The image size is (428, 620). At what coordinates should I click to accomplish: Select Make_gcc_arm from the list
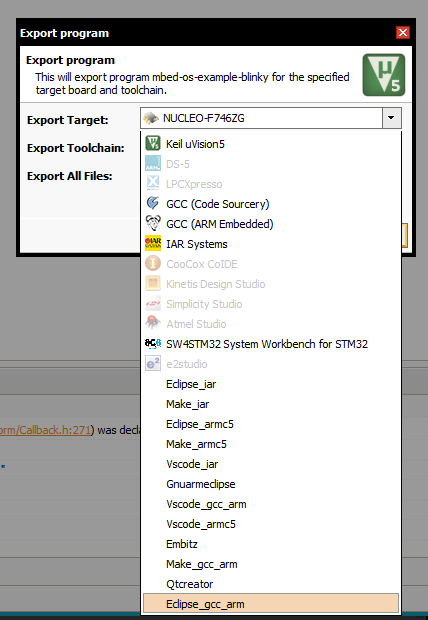pos(271,564)
